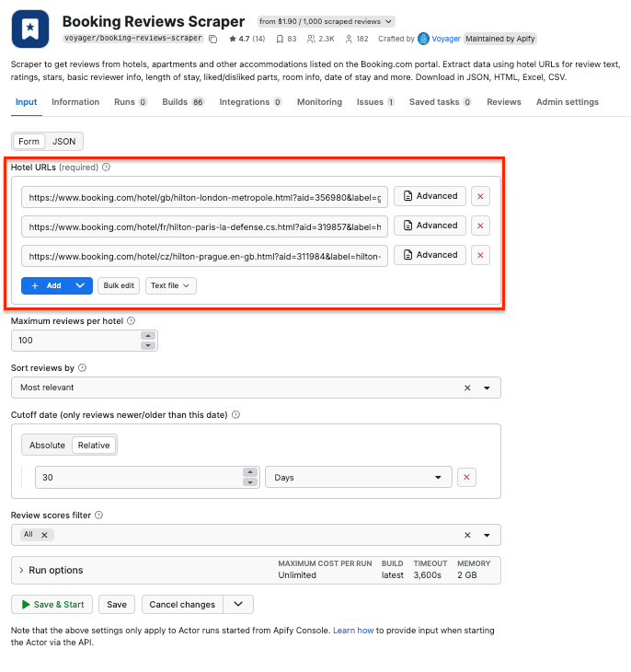Decrease the cutoff value 30 using down arrow
The image size is (631, 672).
250,482
